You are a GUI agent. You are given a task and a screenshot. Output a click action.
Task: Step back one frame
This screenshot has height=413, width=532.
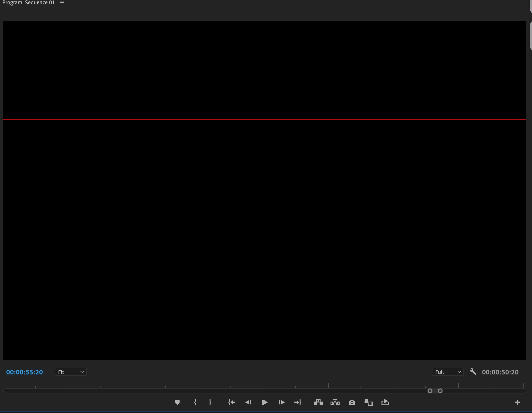248,402
